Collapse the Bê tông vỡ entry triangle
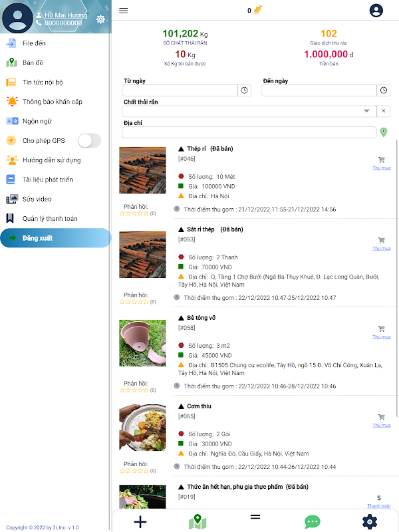This screenshot has width=399, height=532. [181, 318]
